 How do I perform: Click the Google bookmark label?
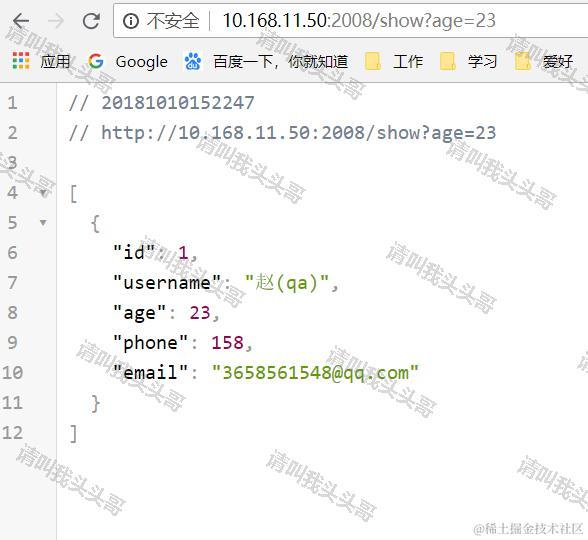[x=142, y=62]
